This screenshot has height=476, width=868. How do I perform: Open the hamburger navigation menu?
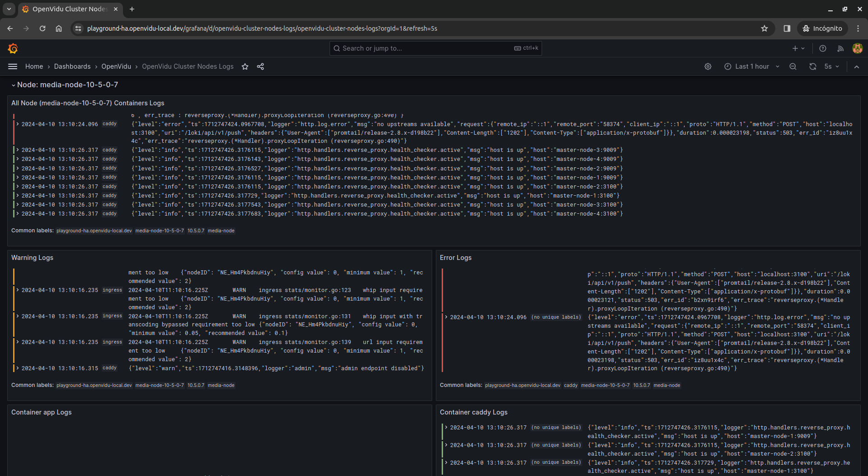tap(13, 66)
